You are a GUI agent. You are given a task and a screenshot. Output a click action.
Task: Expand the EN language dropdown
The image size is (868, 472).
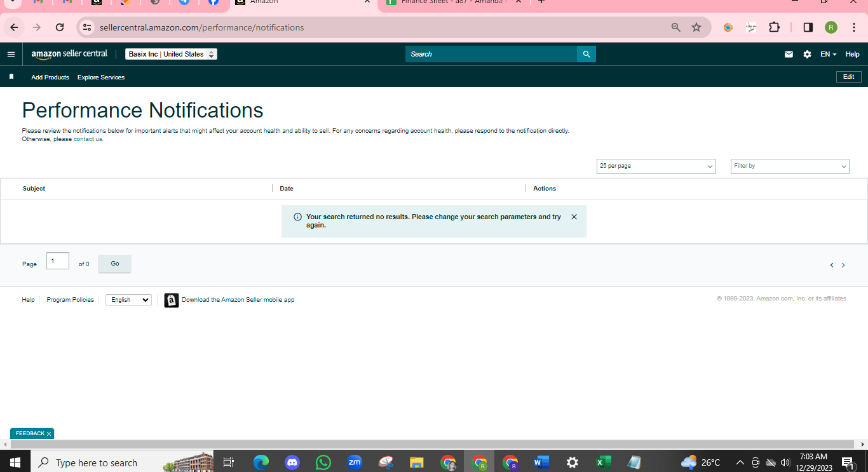click(828, 55)
